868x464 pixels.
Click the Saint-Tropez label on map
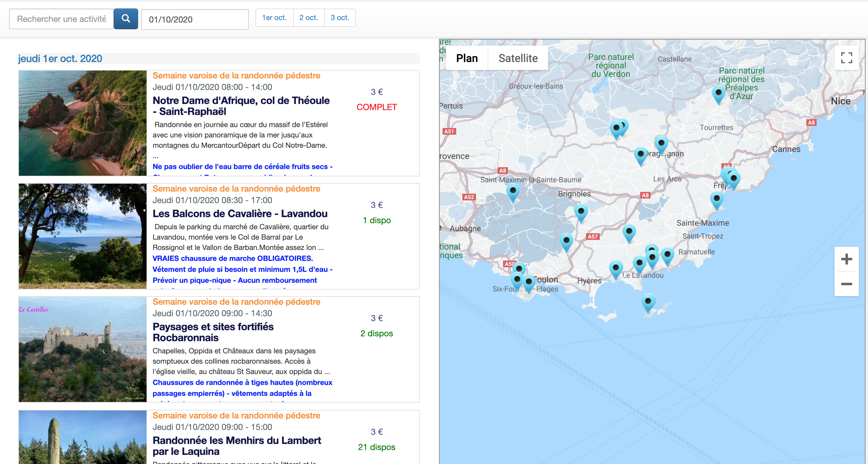703,236
